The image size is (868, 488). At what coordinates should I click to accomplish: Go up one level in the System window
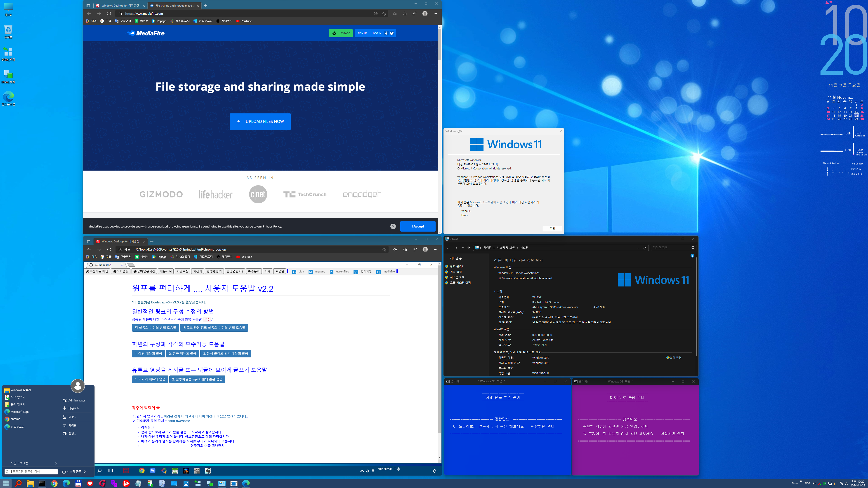[468, 248]
